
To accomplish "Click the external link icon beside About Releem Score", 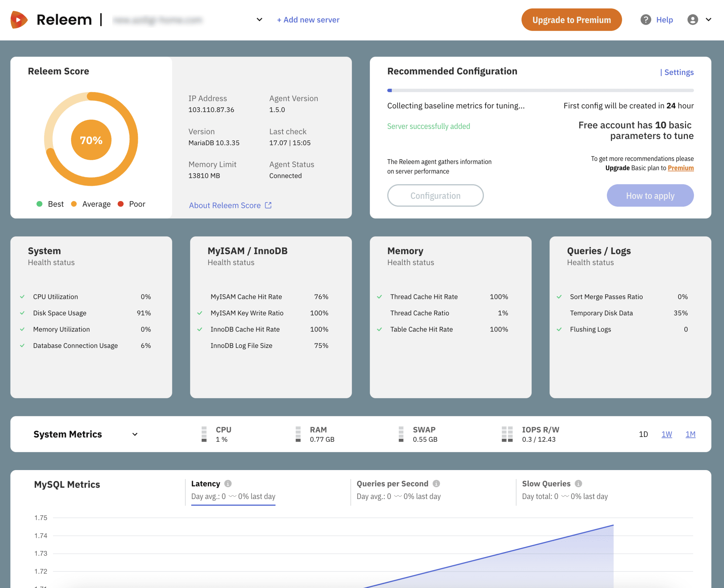I will click(x=268, y=205).
